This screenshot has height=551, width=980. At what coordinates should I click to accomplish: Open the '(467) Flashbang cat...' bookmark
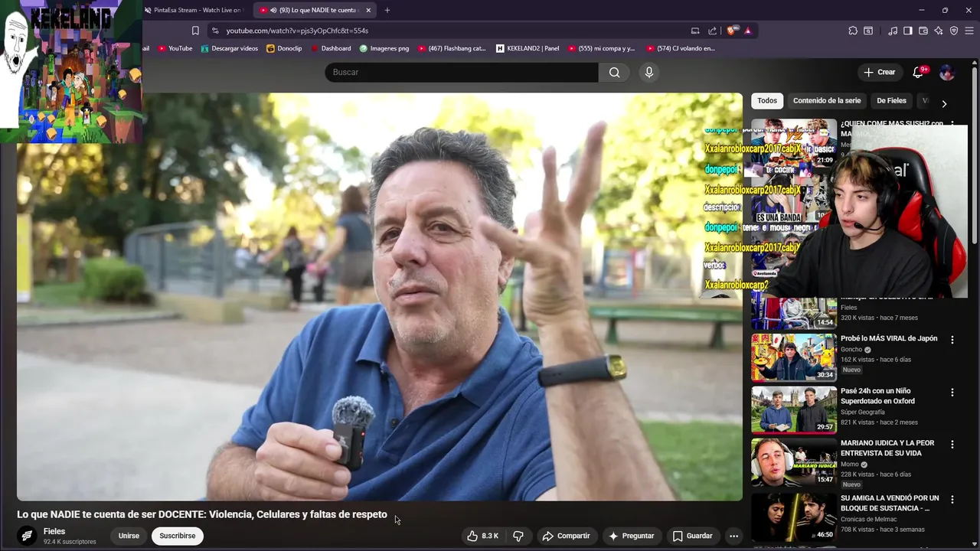point(452,48)
